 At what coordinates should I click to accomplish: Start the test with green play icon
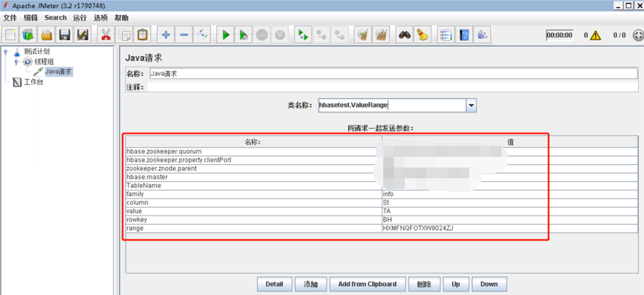pyautogui.click(x=226, y=35)
